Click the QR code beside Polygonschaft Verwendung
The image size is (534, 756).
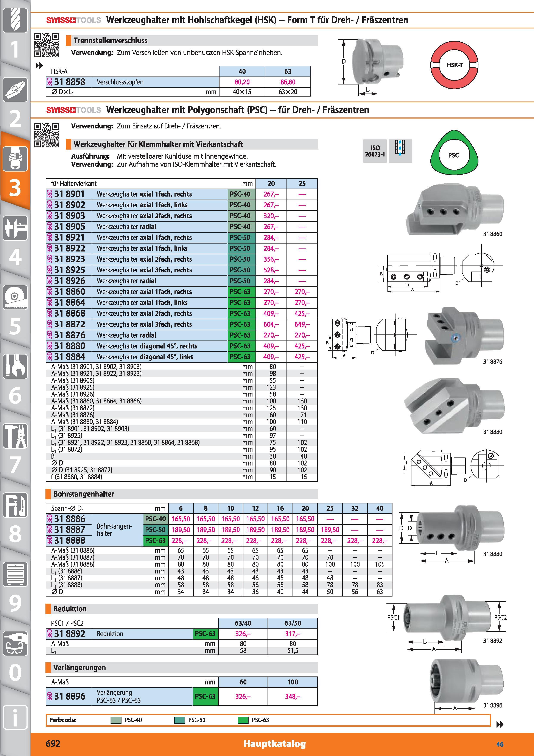[x=47, y=135]
